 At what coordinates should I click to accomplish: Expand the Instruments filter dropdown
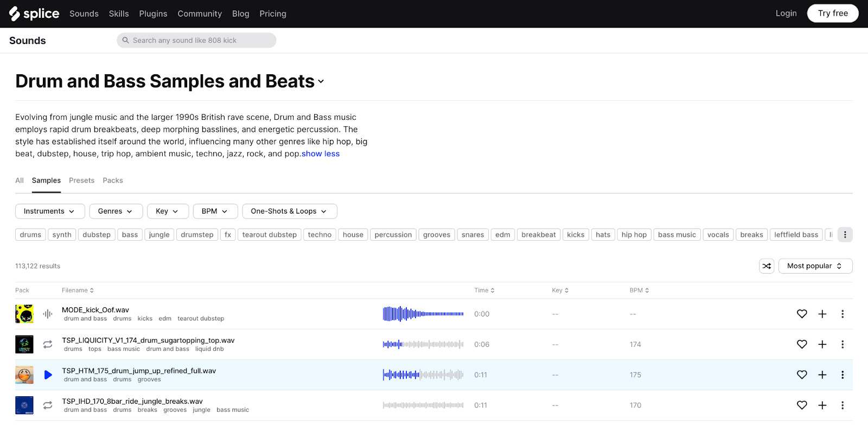click(x=50, y=211)
